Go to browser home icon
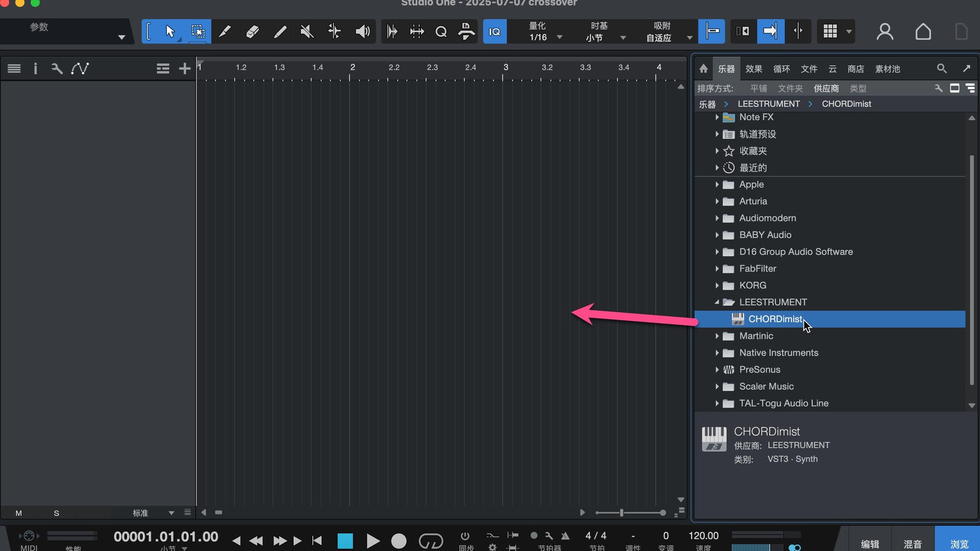 tap(703, 68)
